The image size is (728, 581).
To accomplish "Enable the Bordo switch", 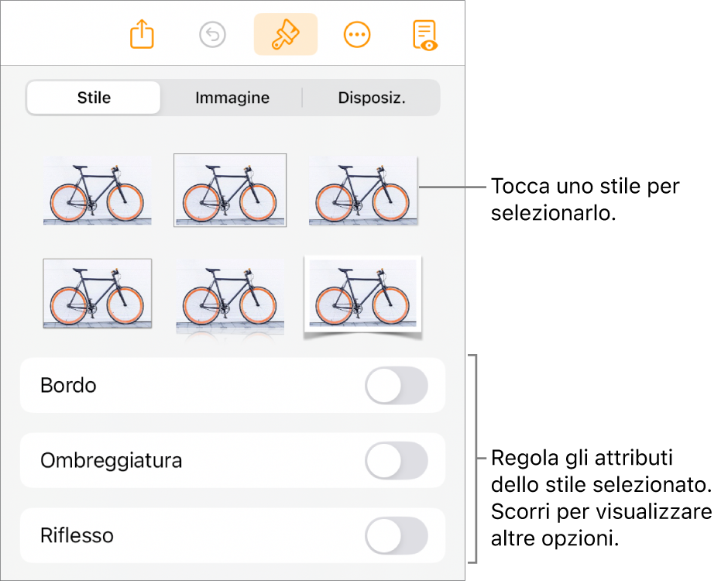I will [397, 386].
